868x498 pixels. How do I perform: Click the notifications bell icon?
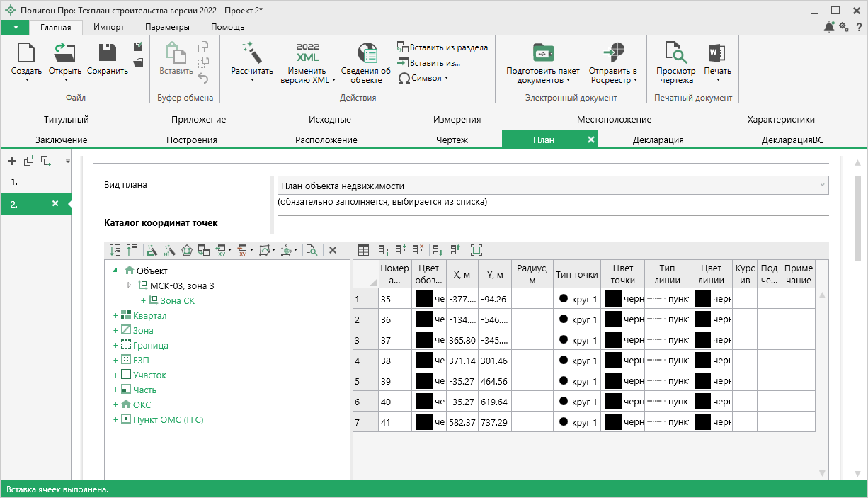coord(829,27)
